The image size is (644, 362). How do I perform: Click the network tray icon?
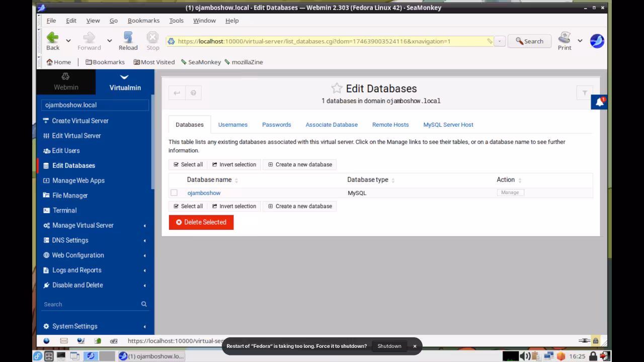point(549,356)
